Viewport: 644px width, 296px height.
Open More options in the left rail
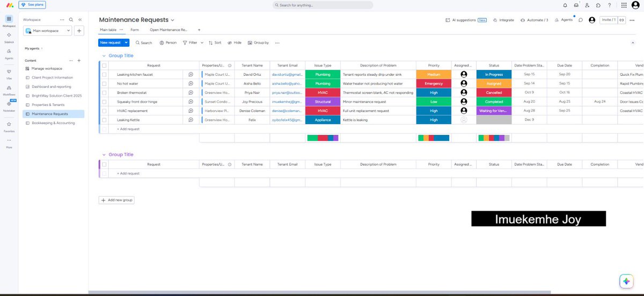point(9,142)
